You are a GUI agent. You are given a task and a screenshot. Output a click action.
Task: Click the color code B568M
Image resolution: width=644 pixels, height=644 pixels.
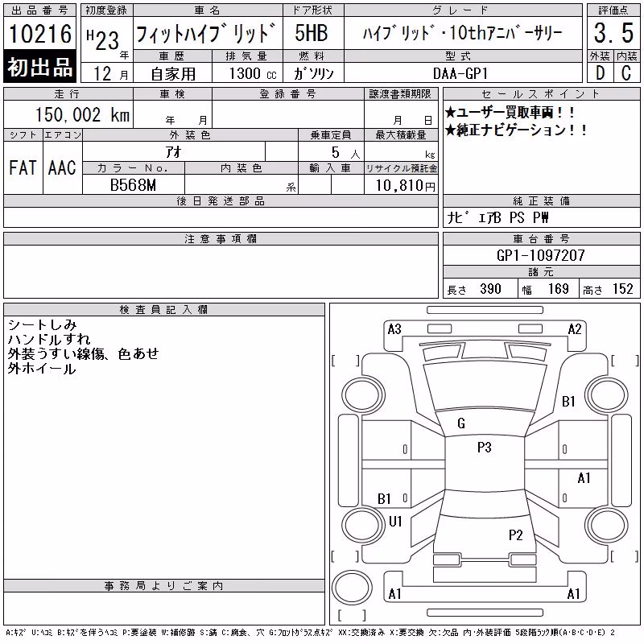coord(133,185)
